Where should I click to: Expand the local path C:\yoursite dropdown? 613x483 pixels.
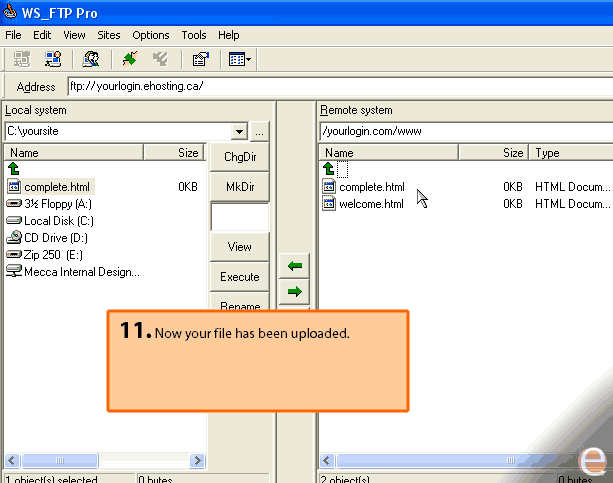click(x=239, y=131)
